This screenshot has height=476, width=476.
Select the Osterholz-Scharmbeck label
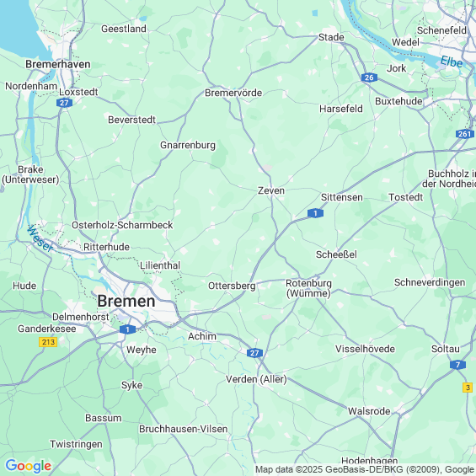(122, 225)
